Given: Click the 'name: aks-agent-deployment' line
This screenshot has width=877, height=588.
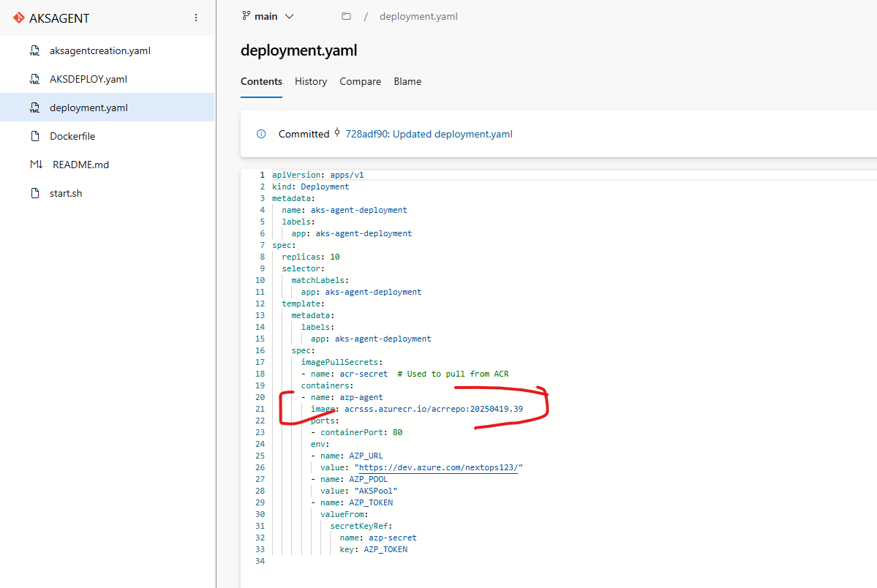Looking at the screenshot, I should (344, 211).
